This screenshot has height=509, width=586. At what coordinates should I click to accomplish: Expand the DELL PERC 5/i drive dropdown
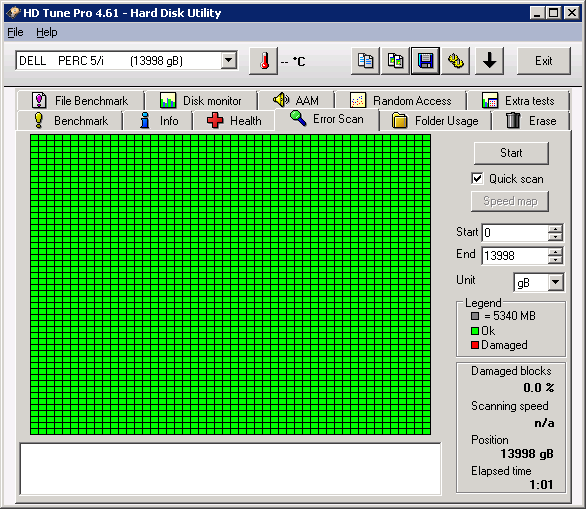coord(229,60)
